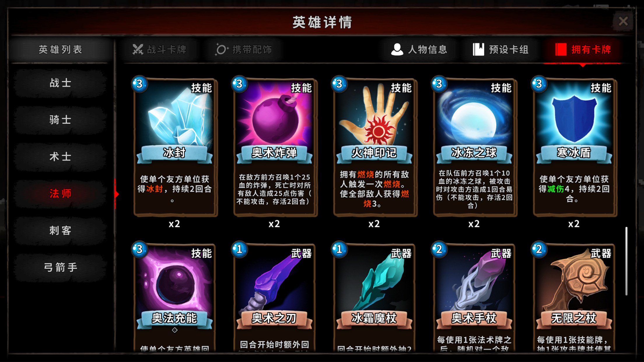
Task: Select the 无限之杖 spiral staff card
Action: 574,297
